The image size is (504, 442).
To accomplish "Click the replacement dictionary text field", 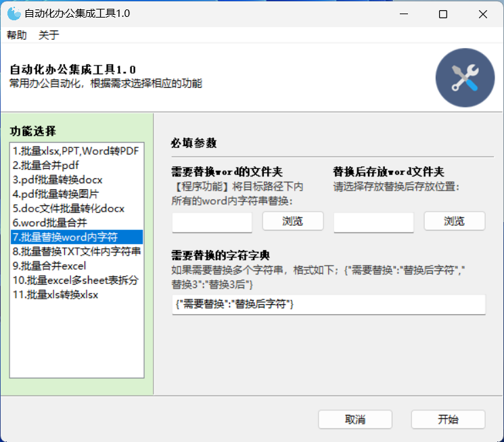I will [329, 304].
